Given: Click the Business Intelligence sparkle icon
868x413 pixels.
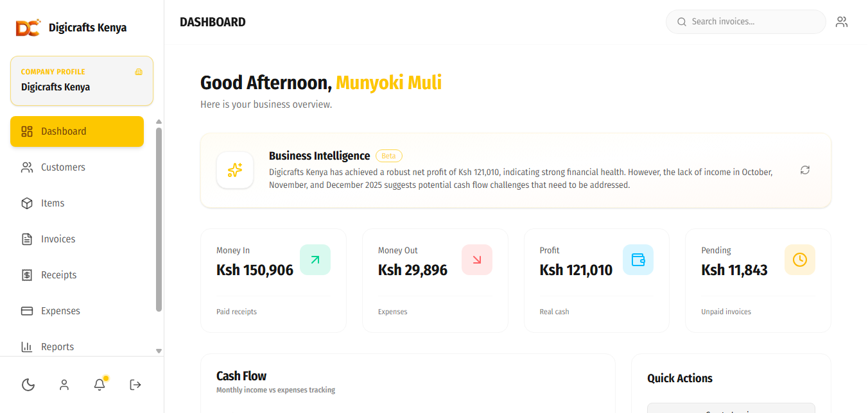Looking at the screenshot, I should 235,170.
